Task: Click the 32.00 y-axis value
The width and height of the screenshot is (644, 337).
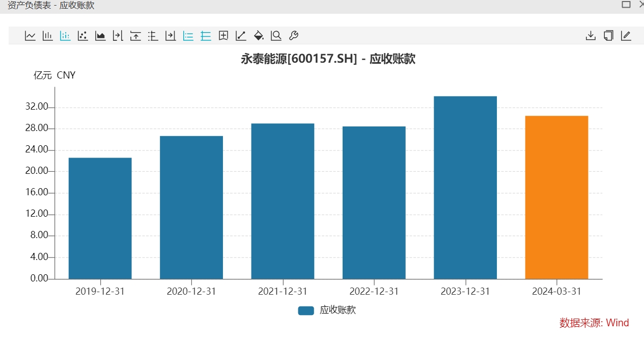Action: (x=36, y=107)
